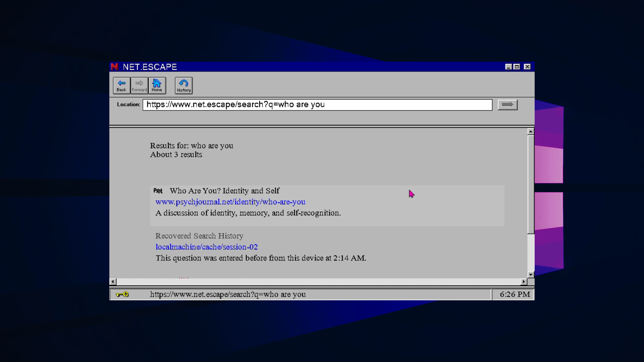Click the security key icon in the status bar
This screenshot has height=362, width=644.
click(x=122, y=295)
